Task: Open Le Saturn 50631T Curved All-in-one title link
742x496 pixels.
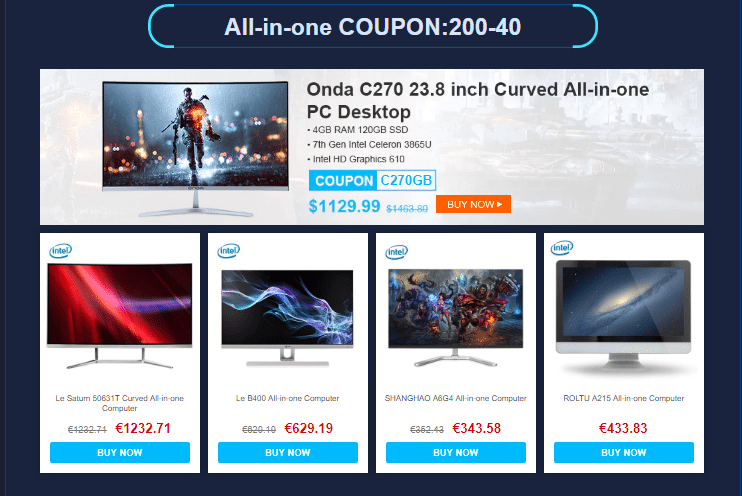Action: click(120, 403)
